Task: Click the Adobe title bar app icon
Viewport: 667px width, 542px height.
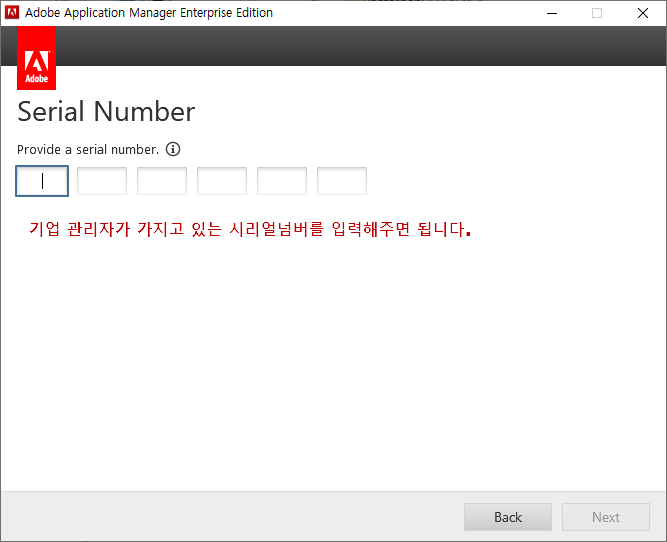Action: (11, 12)
